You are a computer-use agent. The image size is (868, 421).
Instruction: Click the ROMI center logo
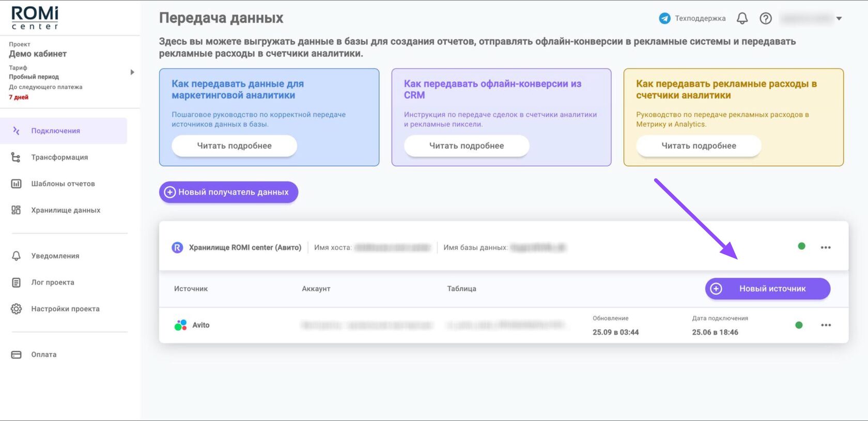tap(35, 18)
